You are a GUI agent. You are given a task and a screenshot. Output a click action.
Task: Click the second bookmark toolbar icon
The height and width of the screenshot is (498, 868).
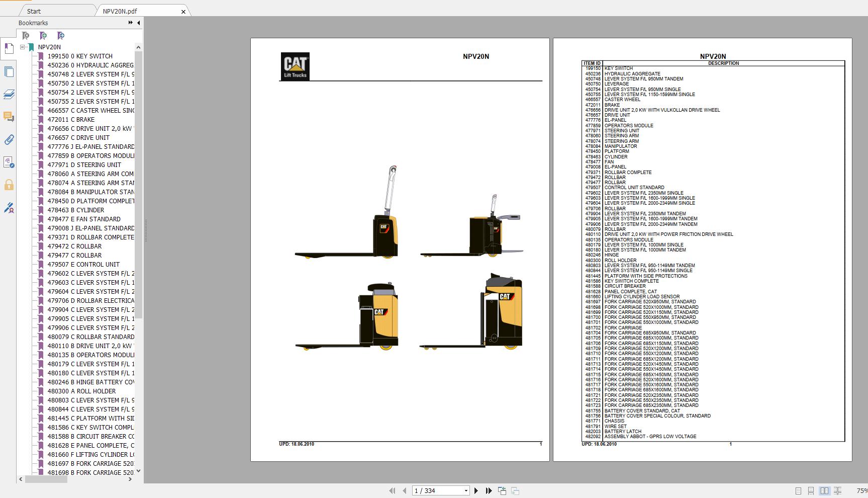point(43,36)
